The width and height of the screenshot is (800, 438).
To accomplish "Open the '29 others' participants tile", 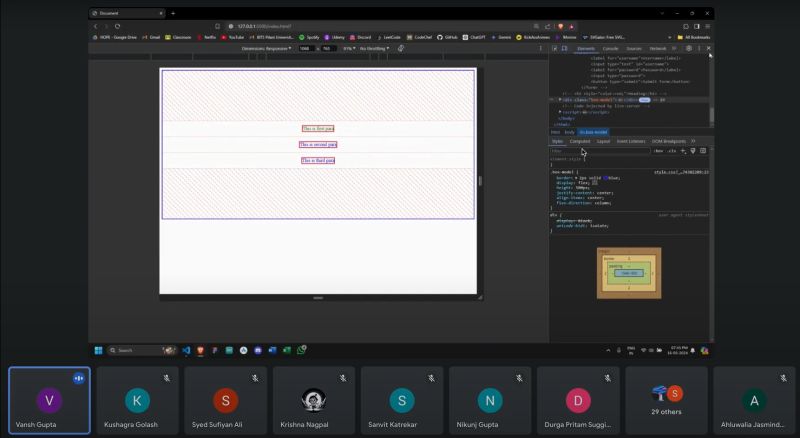I will coord(666,400).
